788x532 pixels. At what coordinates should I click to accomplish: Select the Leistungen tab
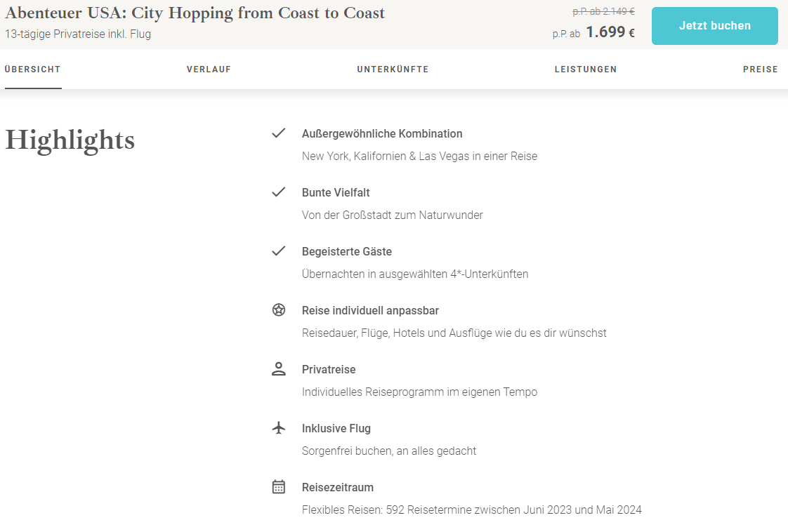click(586, 69)
